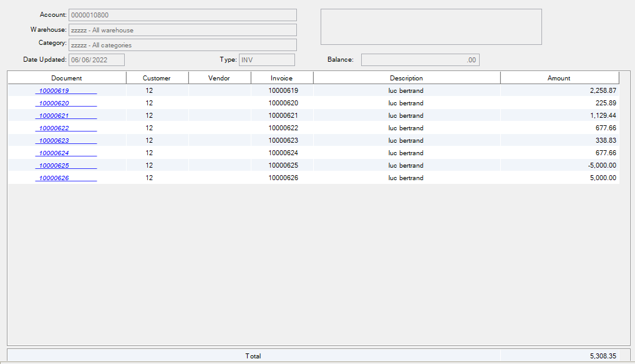The width and height of the screenshot is (635, 364).
Task: Open document link 10000620
Action: (x=54, y=103)
